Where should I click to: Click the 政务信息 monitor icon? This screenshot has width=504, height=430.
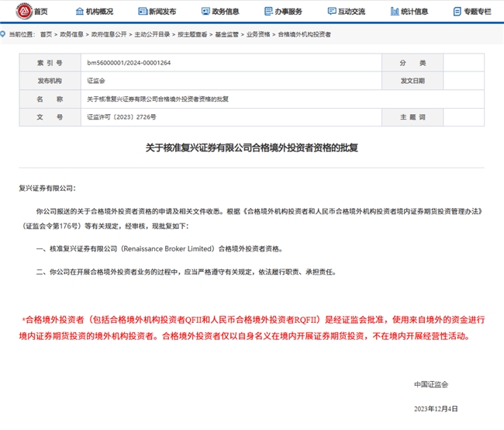pyautogui.click(x=205, y=12)
